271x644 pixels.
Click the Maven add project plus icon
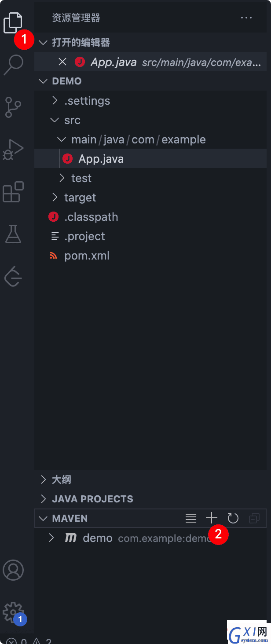(212, 518)
